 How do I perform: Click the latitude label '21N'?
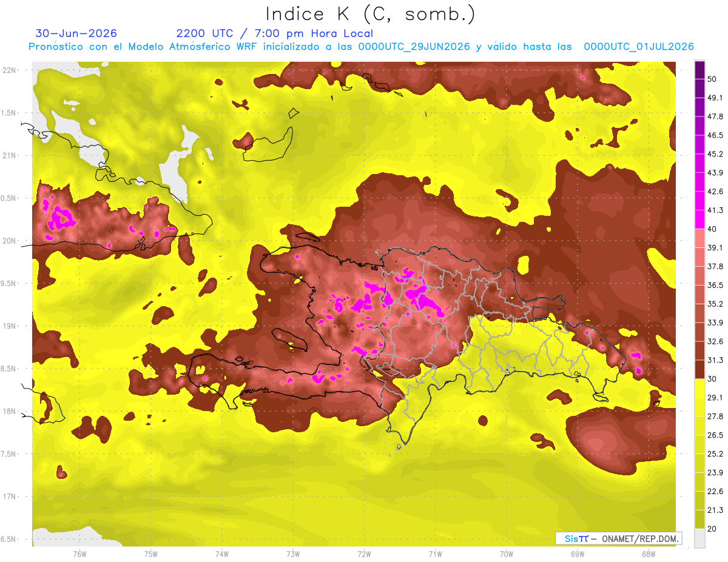(x=10, y=156)
